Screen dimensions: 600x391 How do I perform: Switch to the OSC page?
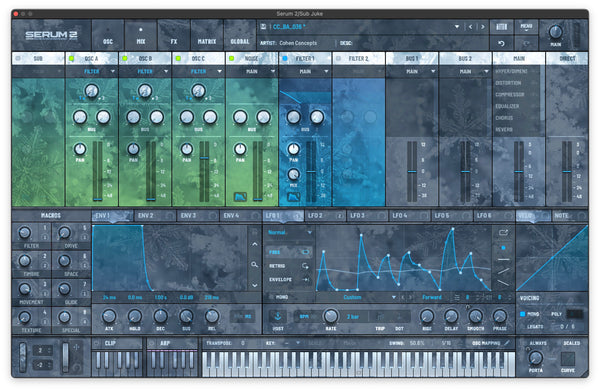(108, 36)
